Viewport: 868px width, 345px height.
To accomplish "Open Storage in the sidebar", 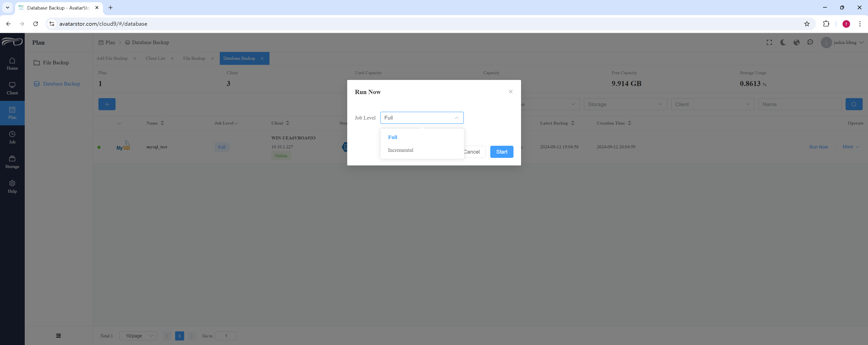I will pyautogui.click(x=12, y=162).
